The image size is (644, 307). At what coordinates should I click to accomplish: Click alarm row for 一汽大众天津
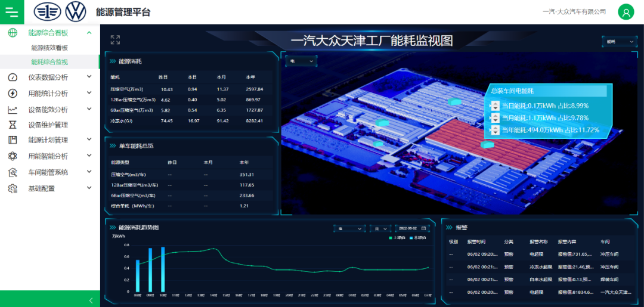click(541, 292)
